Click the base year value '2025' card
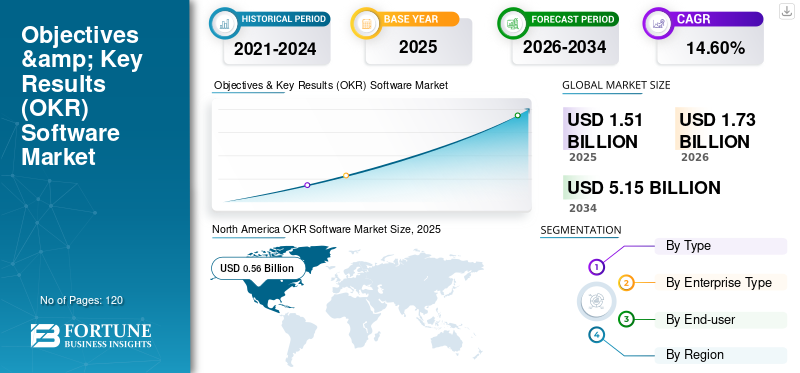Screen dimensions: 800x373 [418, 47]
